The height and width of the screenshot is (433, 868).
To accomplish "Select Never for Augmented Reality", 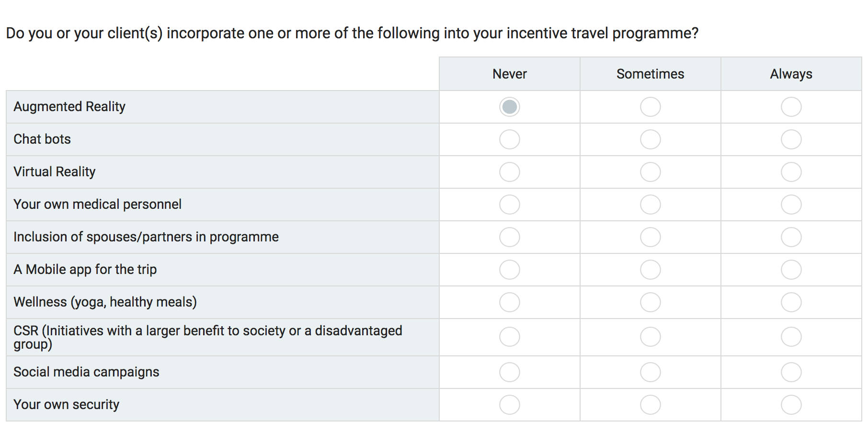I will tap(509, 107).
